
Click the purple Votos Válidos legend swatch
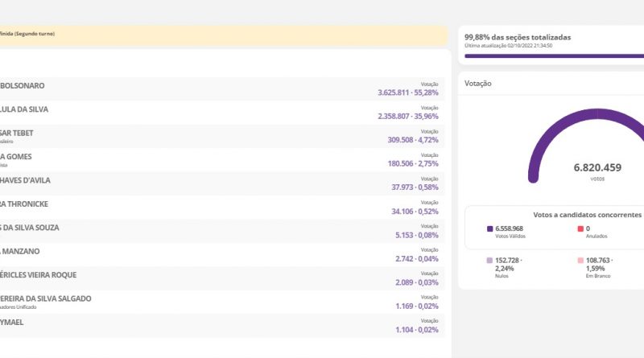pos(490,229)
